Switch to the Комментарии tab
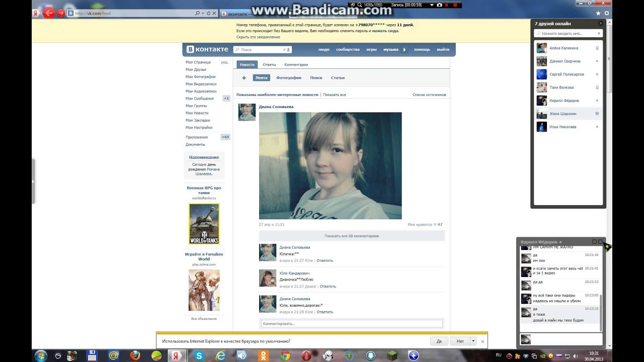644x362 pixels. pos(296,64)
